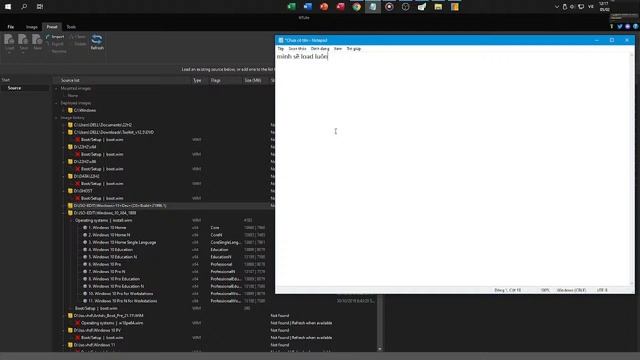Select 10. Windows 10 Pro for Workstations
The image size is (640, 360).
click(x=120, y=293)
